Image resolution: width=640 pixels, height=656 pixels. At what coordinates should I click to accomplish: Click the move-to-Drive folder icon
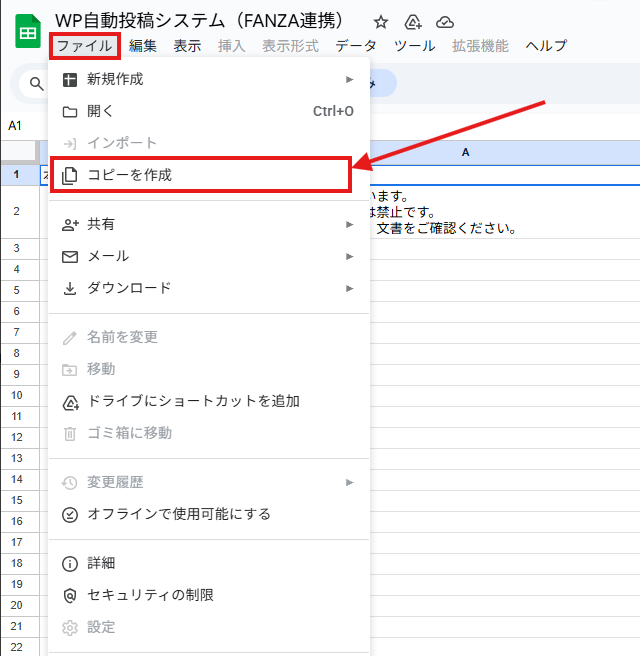pyautogui.click(x=413, y=22)
